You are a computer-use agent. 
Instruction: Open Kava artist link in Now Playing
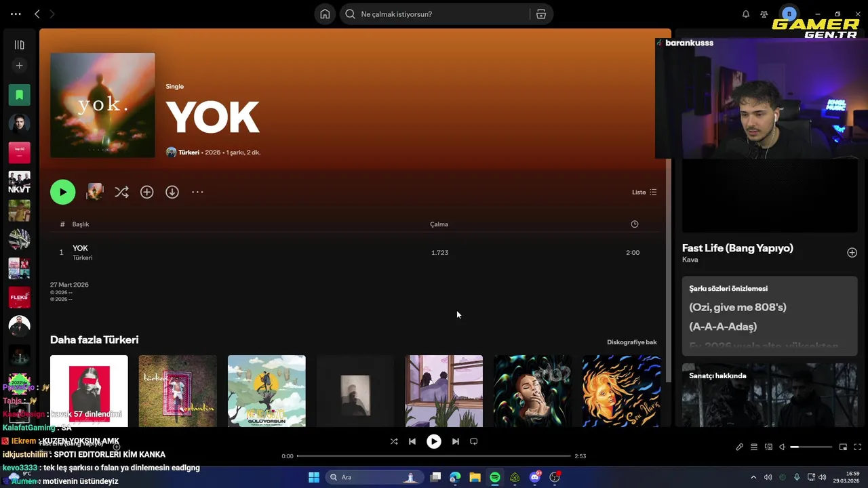[690, 260]
